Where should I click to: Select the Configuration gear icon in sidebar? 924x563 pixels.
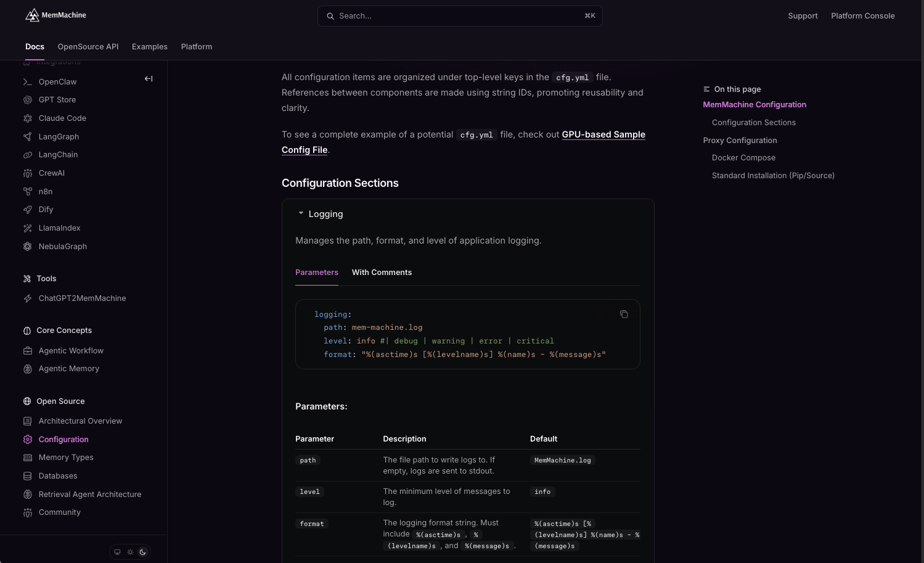[28, 440]
